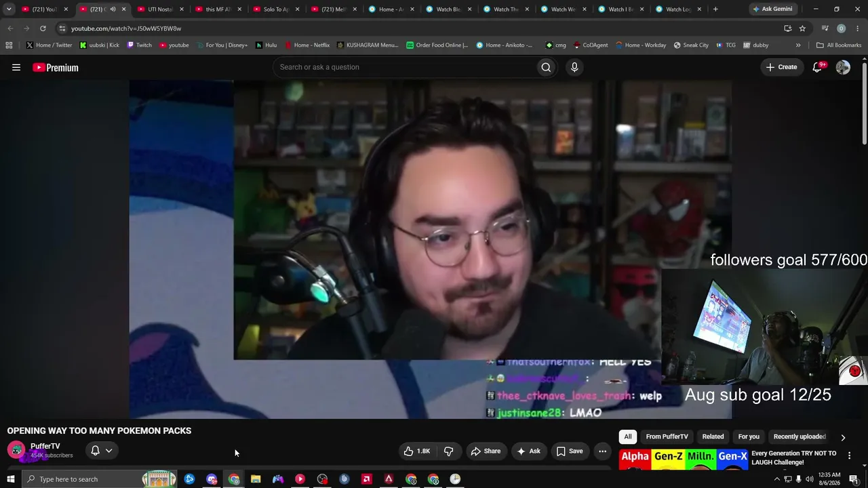Click the Chrome address bar URL
Image resolution: width=868 pixels, height=488 pixels.
click(x=126, y=28)
